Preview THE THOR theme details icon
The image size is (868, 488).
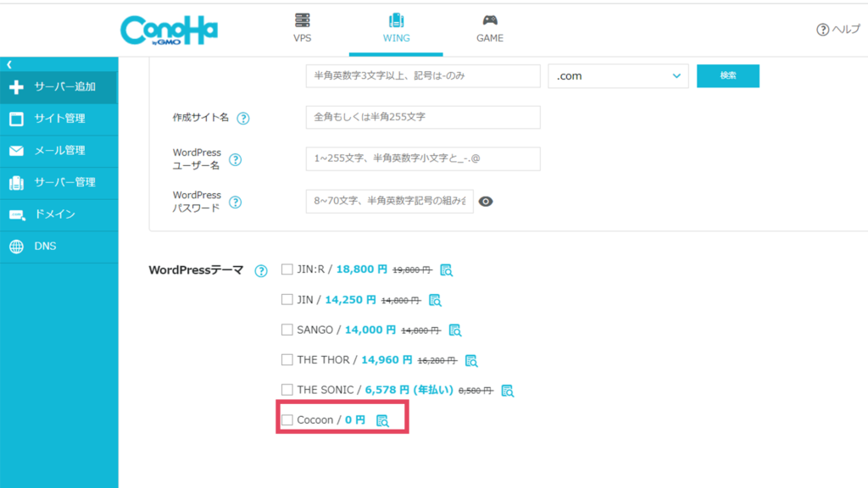click(471, 361)
